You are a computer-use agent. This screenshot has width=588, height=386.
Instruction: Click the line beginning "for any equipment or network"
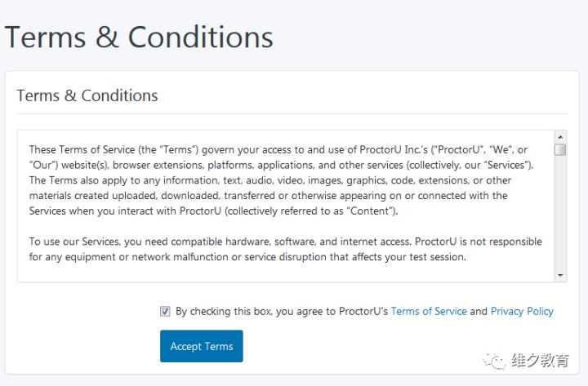(247, 257)
